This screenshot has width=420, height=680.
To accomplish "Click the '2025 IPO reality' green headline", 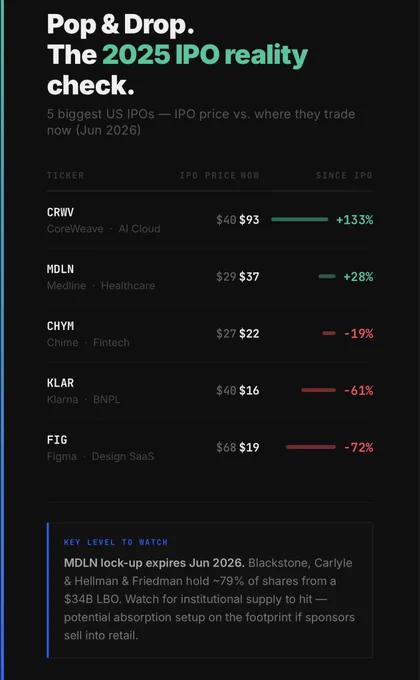I will pyautogui.click(x=205, y=56).
